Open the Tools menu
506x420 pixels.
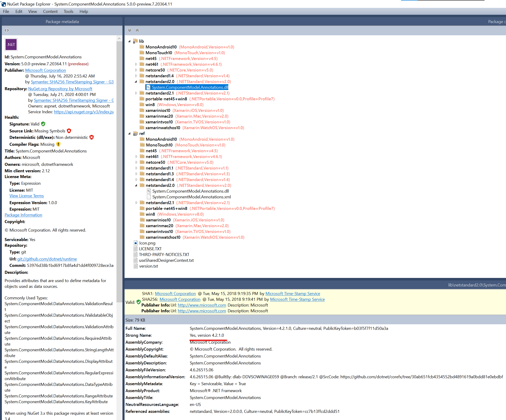68,11
